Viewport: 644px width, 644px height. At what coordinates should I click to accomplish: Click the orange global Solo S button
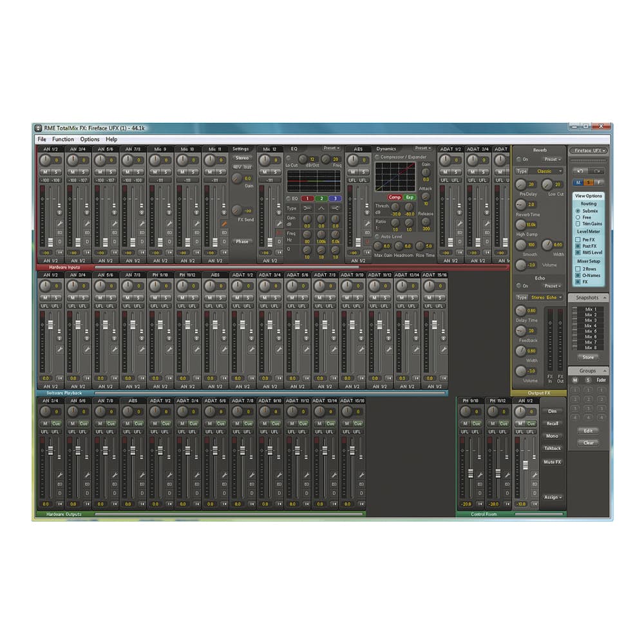point(589,182)
